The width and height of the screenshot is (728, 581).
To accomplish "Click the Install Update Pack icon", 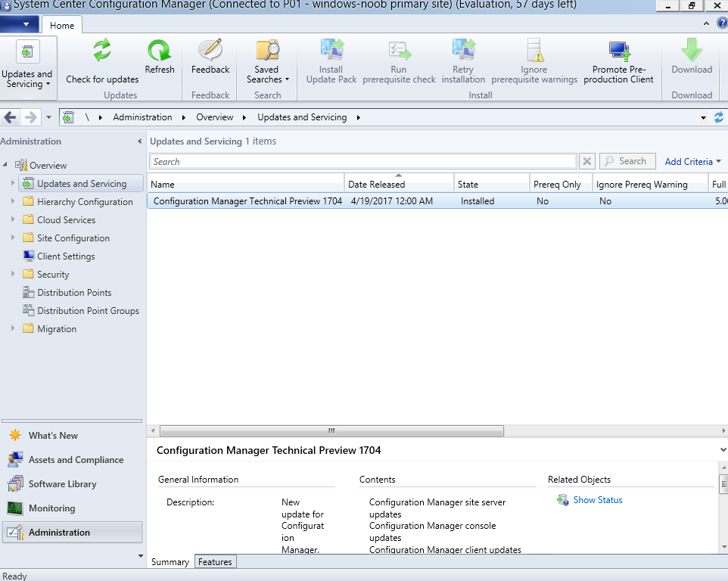I will pyautogui.click(x=331, y=50).
